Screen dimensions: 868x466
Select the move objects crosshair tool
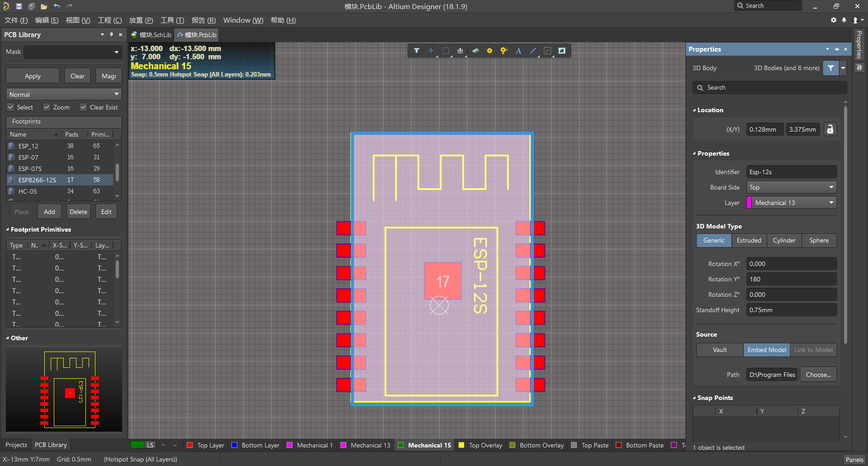point(431,51)
